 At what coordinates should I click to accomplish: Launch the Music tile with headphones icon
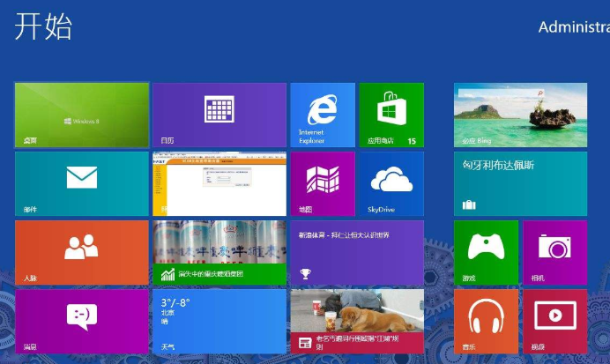pos(486,321)
